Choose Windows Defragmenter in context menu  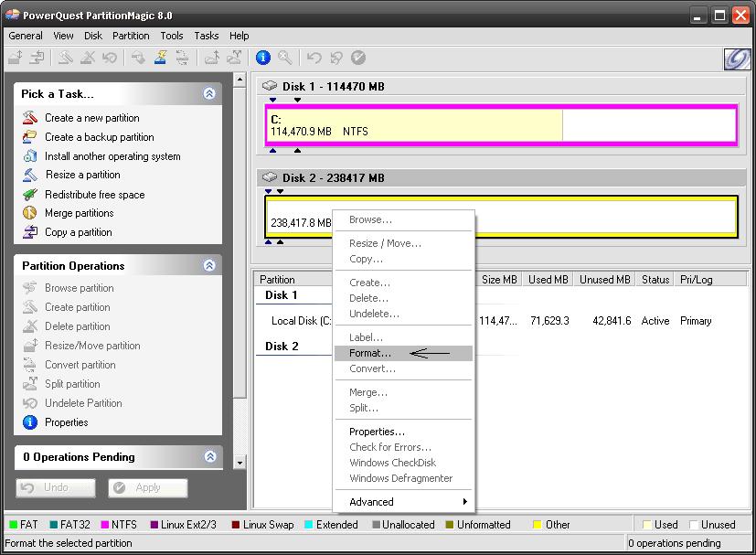tap(403, 478)
